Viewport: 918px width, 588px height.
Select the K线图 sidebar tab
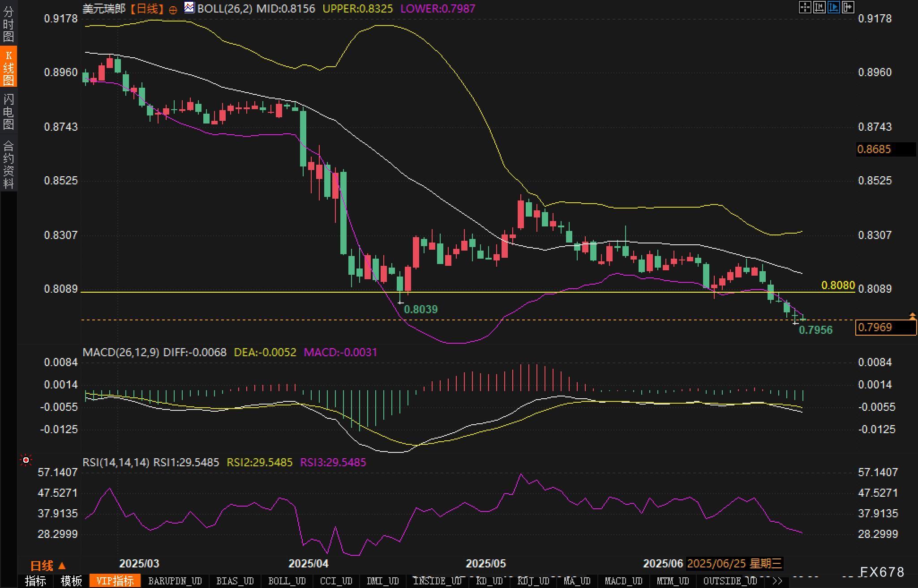[x=9, y=68]
